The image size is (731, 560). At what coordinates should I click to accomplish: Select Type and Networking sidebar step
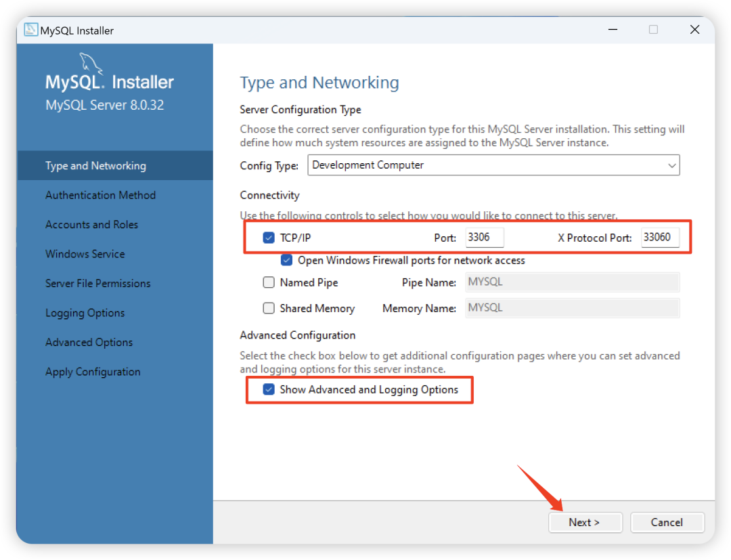(114, 165)
